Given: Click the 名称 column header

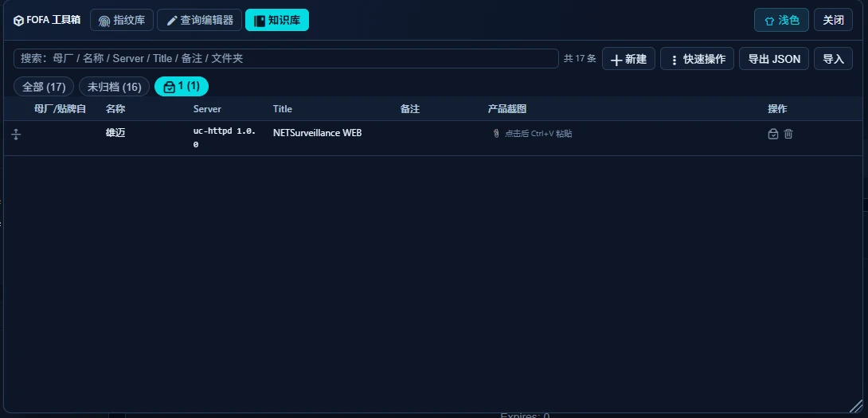Looking at the screenshot, I should coord(115,109).
